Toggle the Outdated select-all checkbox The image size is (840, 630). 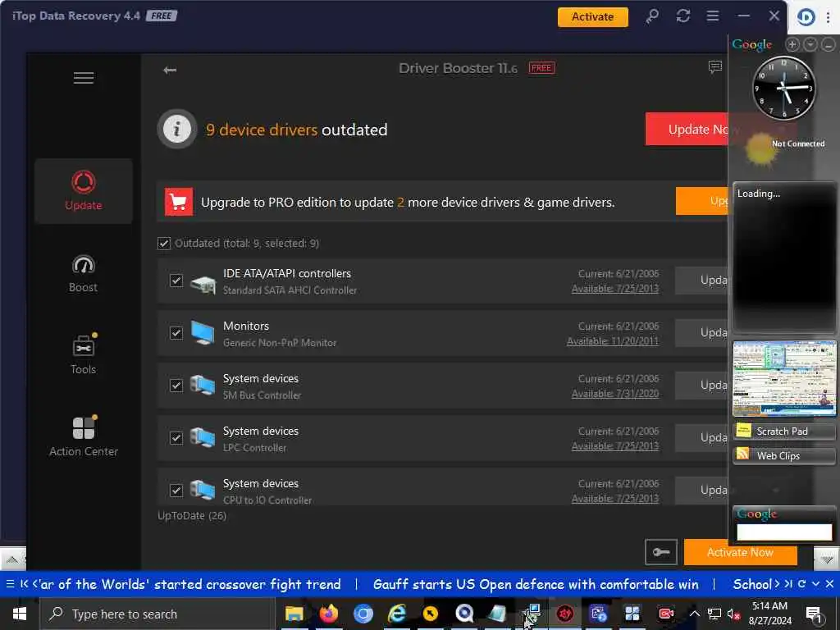164,243
